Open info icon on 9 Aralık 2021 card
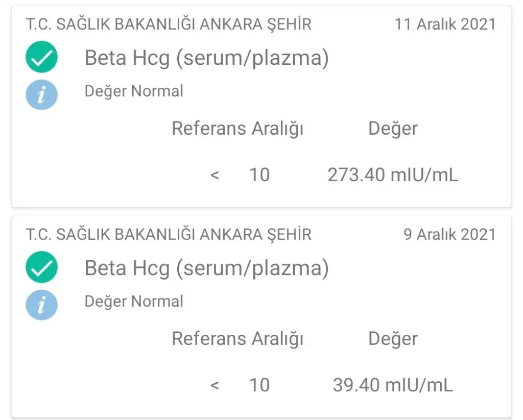The image size is (523, 420). [x=41, y=305]
